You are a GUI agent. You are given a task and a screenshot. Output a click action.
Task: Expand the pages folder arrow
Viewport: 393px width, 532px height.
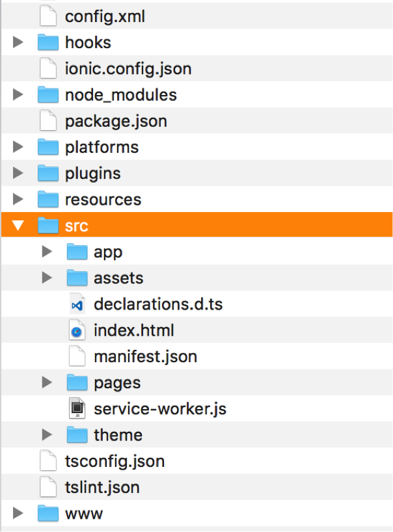click(x=47, y=382)
